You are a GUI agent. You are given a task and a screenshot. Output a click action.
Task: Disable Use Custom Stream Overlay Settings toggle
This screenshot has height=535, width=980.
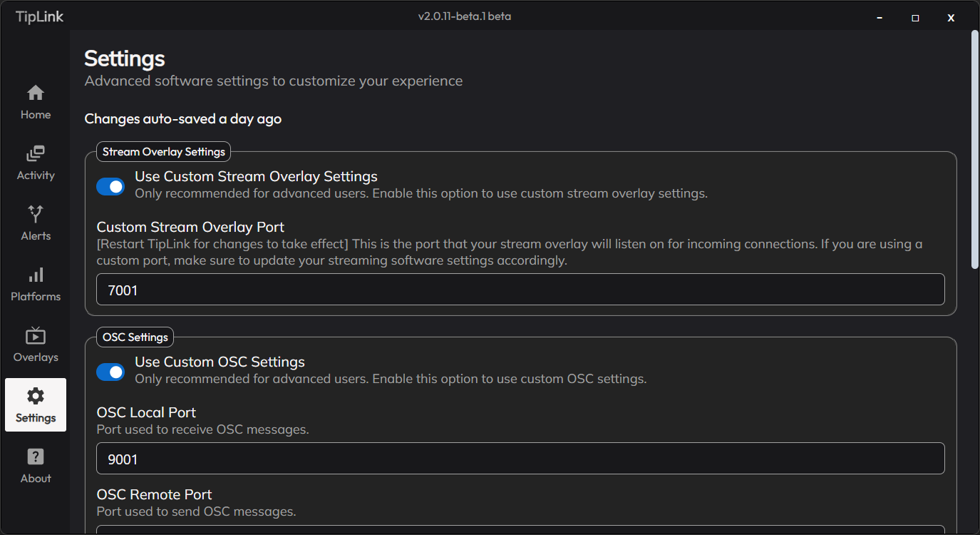click(x=110, y=186)
